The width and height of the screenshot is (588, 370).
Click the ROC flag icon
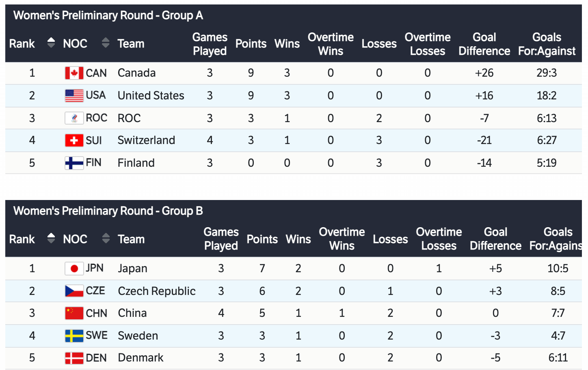tap(74, 118)
